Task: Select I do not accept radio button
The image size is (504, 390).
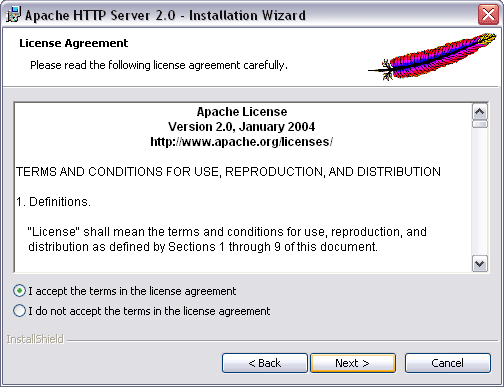Action: tap(19, 311)
